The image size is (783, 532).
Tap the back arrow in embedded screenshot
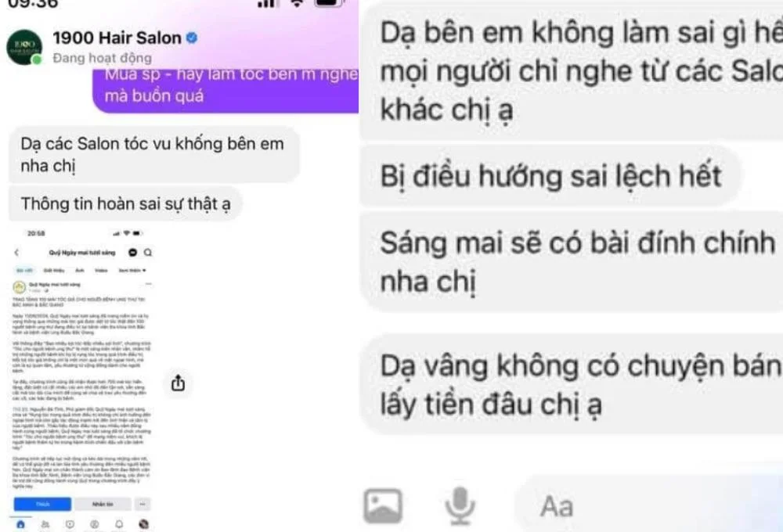coord(17,253)
